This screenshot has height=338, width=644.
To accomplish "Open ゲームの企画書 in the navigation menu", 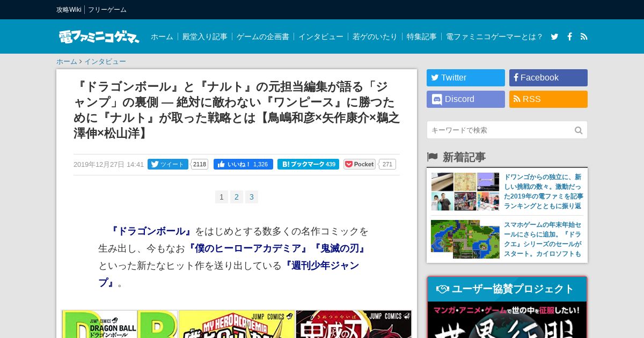I will 263,36.
